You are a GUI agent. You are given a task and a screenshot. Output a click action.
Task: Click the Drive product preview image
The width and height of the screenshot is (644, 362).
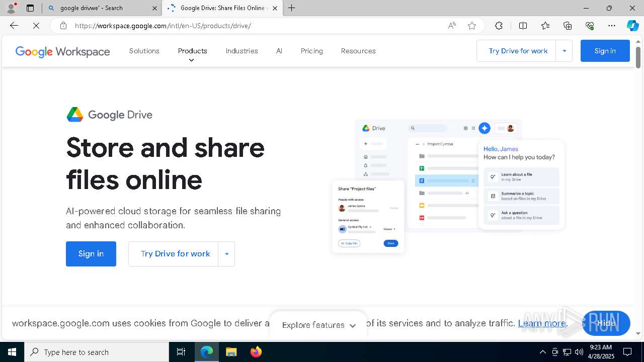pos(448,186)
